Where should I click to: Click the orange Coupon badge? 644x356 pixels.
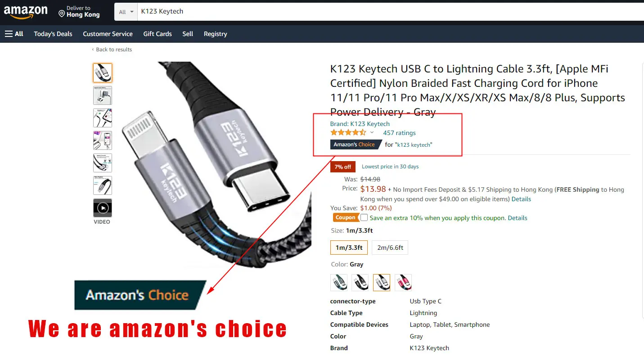point(346,218)
